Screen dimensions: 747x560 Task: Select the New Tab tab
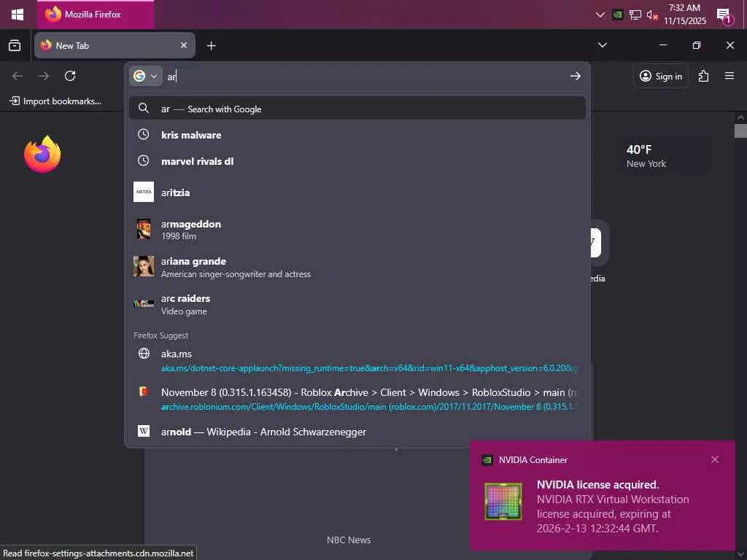pos(115,45)
